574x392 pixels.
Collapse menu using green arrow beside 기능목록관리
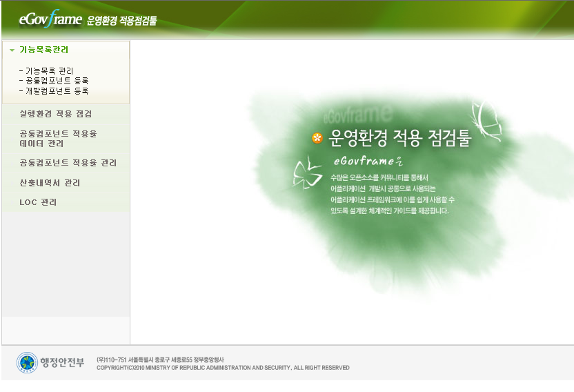[12, 50]
